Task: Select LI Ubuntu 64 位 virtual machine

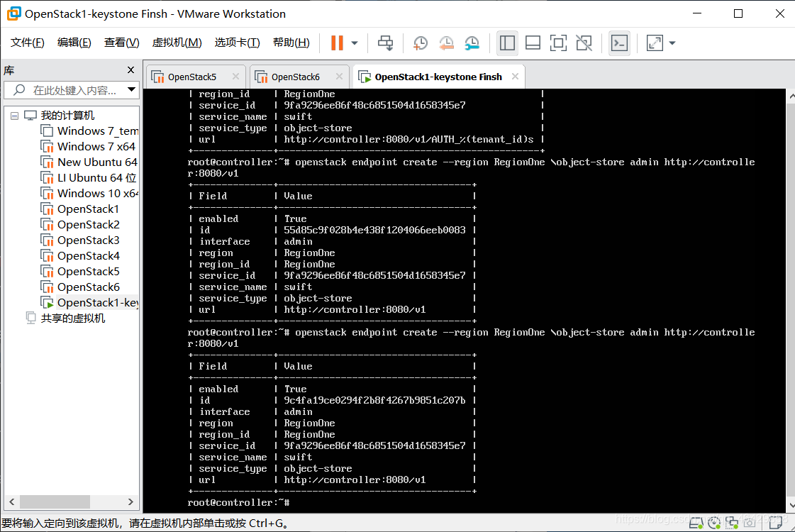Action: tap(97, 178)
